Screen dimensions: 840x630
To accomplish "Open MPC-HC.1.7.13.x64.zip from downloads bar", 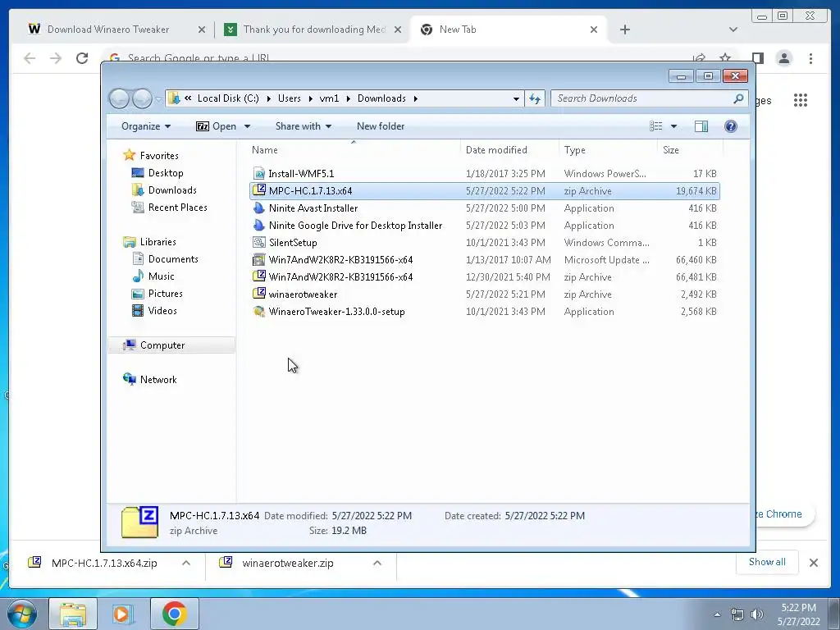I will click(104, 563).
